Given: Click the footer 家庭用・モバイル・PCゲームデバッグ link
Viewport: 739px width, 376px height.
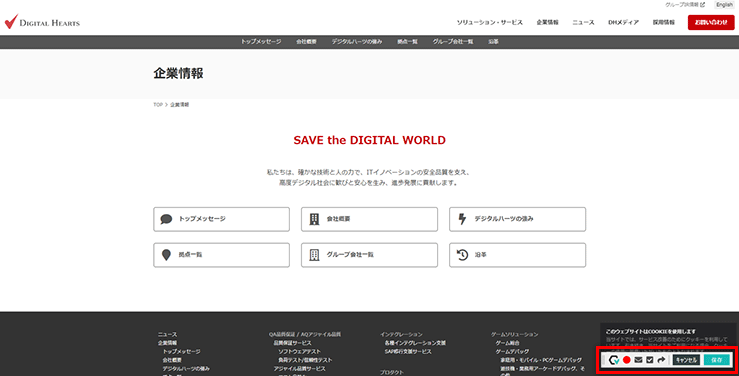Looking at the screenshot, I should (541, 360).
